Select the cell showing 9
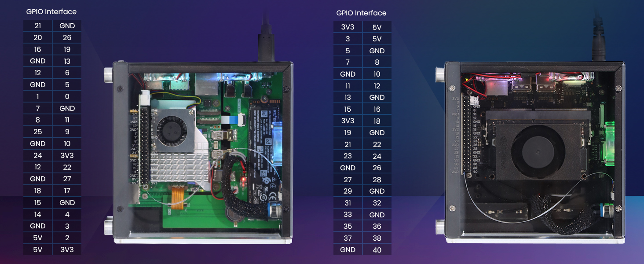Screen dimensions: 644x264 click(x=67, y=132)
